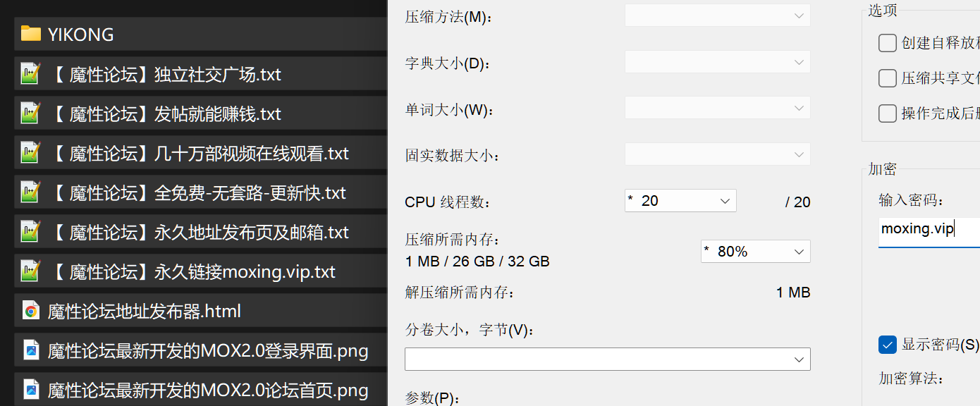Uncheck the 显示密码 checkbox
Image resolution: width=980 pixels, height=406 pixels.
click(888, 345)
